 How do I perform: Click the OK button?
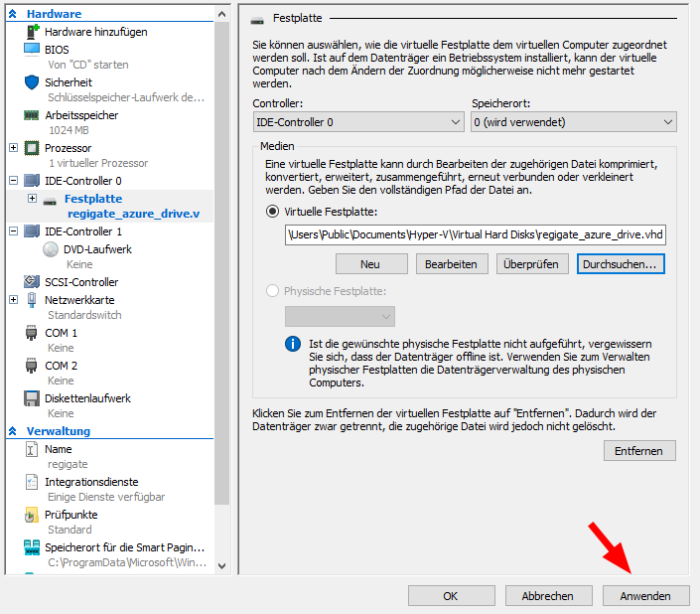tap(452, 596)
